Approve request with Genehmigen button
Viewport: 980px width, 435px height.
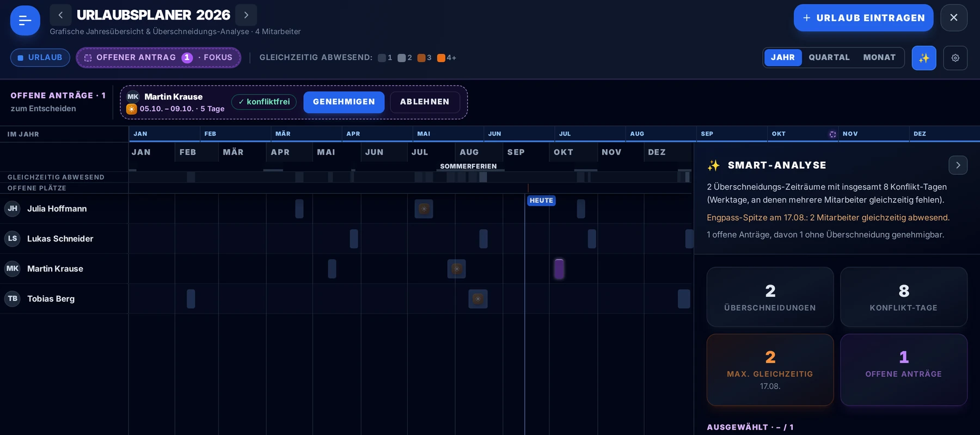click(344, 102)
